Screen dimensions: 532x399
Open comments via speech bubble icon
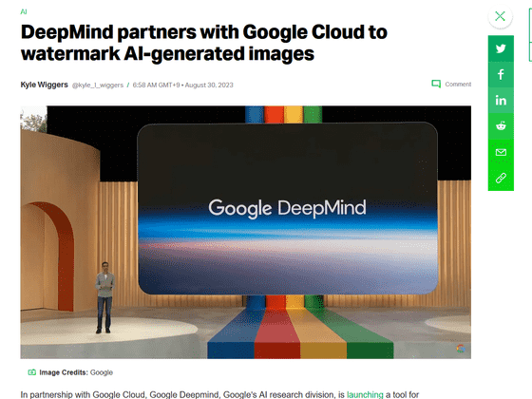coord(436,84)
